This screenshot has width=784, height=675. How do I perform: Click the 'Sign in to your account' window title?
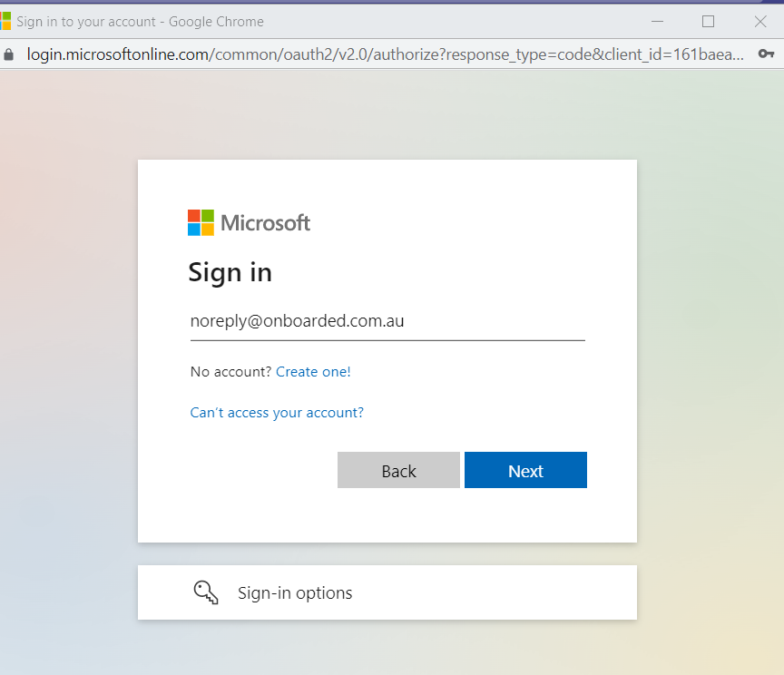[140, 21]
